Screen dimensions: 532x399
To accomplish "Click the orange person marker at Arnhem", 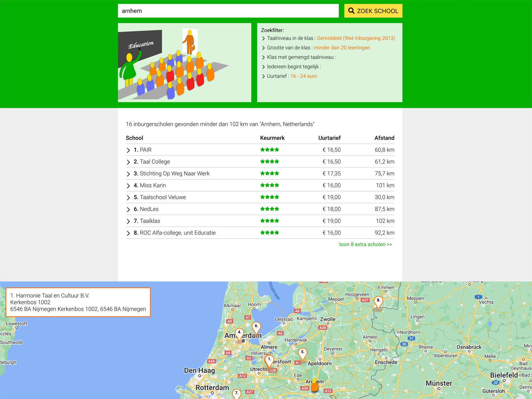I will (x=314, y=385).
